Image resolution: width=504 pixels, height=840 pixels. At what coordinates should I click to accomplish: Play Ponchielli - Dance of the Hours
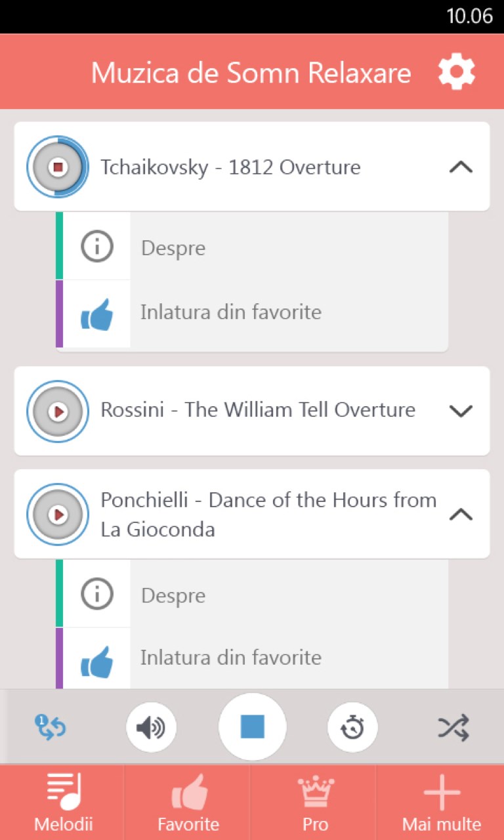pos(58,514)
